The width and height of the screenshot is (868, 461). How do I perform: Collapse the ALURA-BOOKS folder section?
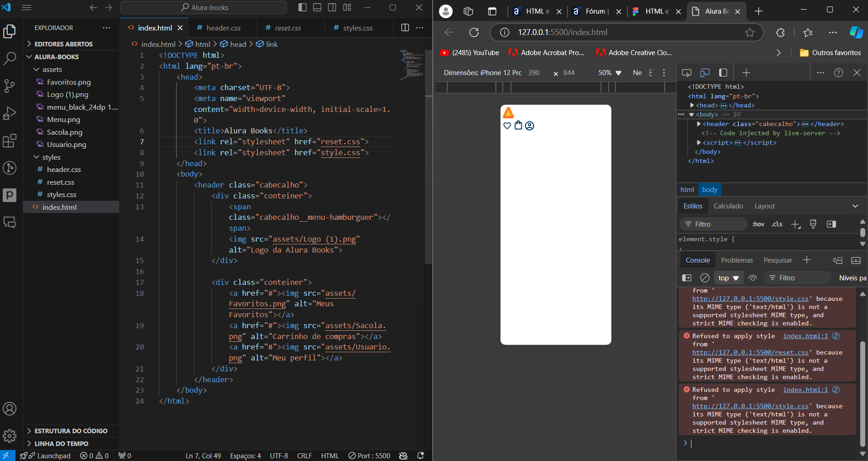point(56,57)
